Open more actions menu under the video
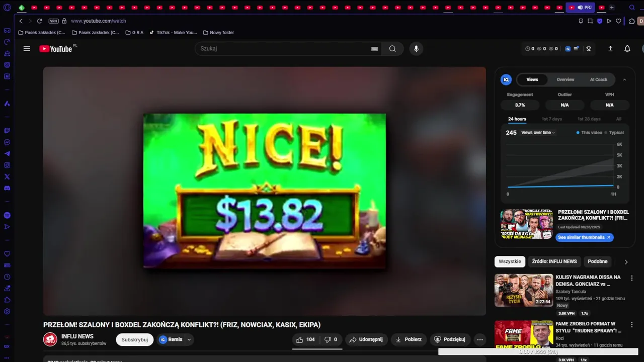Viewport: 644px width, 362px height. (480, 339)
